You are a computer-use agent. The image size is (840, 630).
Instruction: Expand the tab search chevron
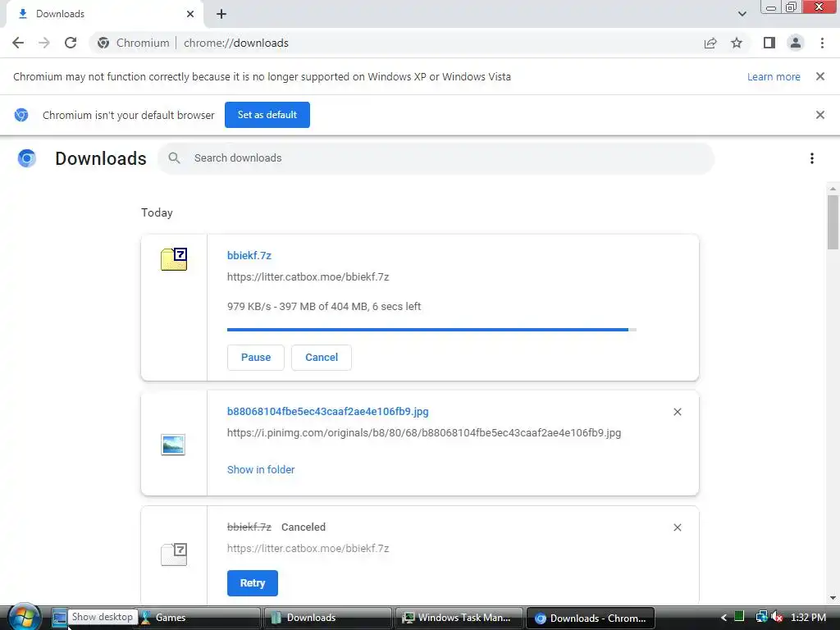tap(742, 14)
